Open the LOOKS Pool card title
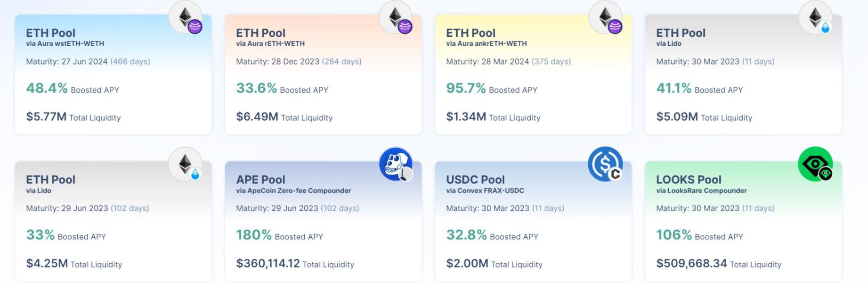The width and height of the screenshot is (868, 283). click(689, 180)
